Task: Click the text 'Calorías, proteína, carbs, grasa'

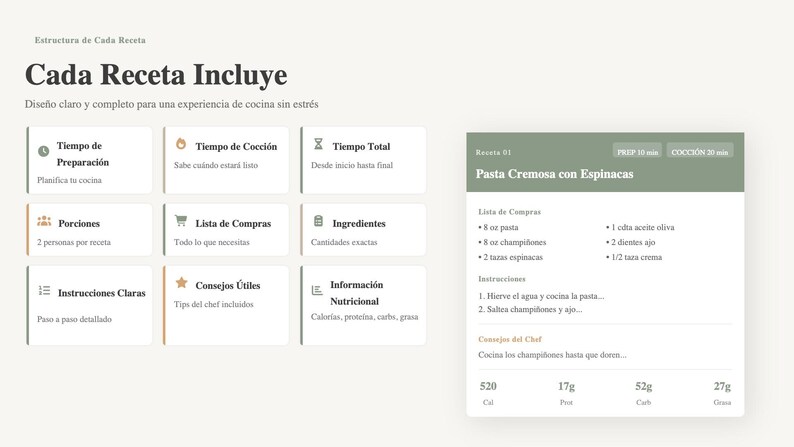Action: (365, 317)
